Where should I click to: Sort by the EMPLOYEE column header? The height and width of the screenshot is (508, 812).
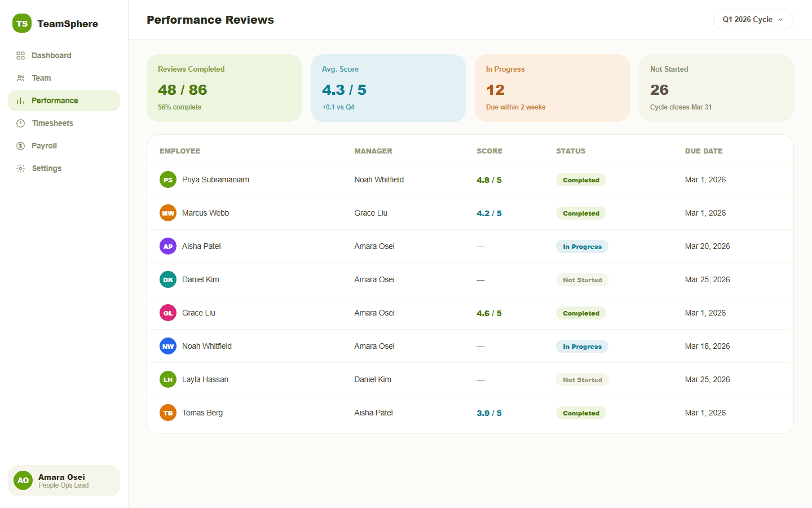(180, 151)
